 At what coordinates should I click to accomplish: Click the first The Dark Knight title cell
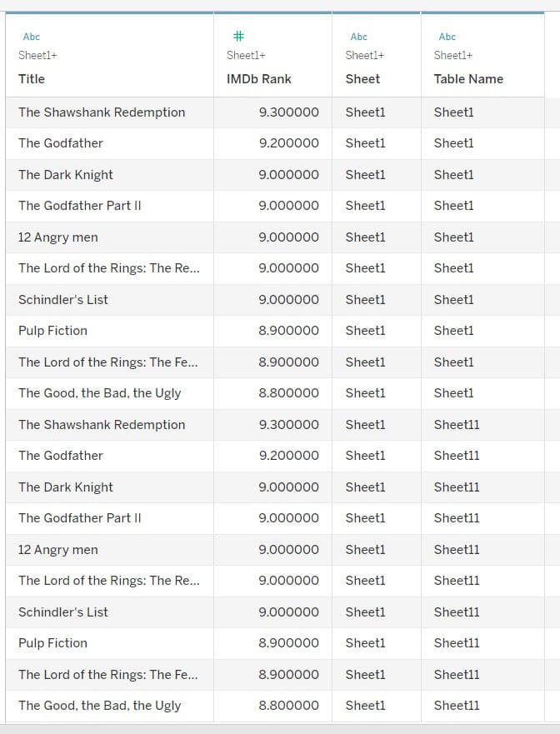click(x=66, y=175)
